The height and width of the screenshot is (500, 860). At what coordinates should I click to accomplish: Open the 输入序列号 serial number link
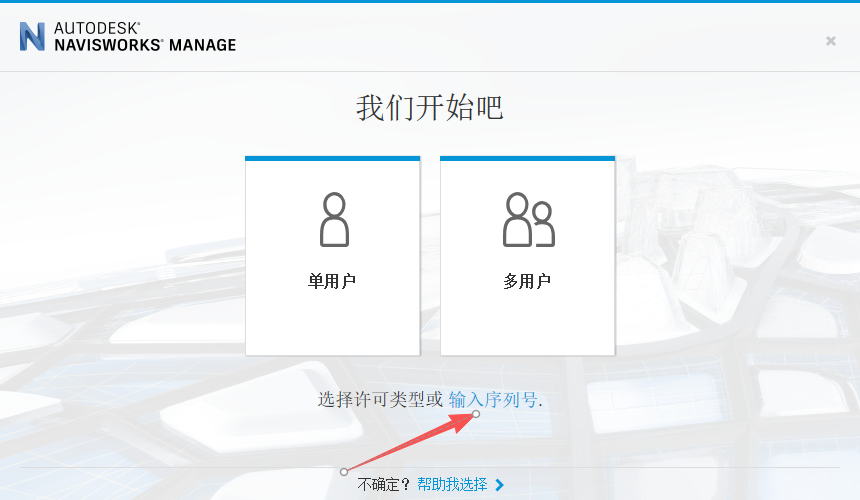(493, 399)
